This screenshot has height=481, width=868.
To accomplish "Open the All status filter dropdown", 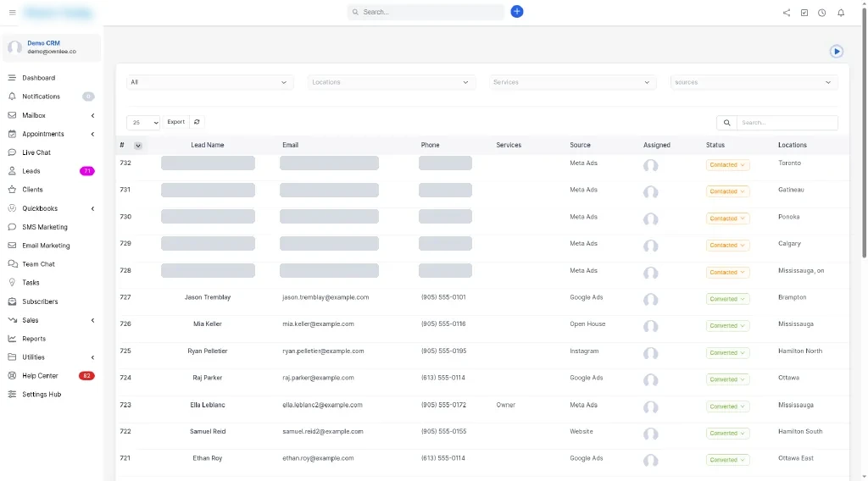I will [x=209, y=82].
